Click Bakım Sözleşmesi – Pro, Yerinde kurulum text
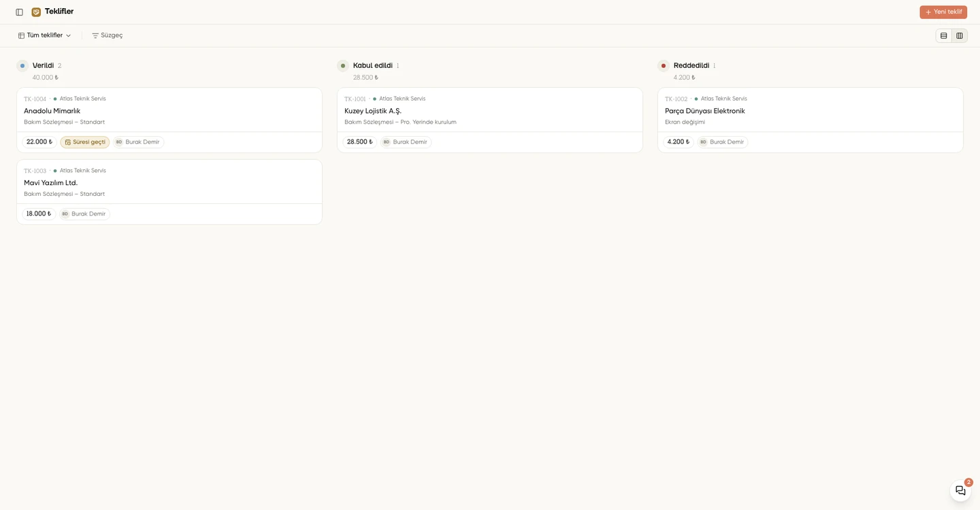This screenshot has height=510, width=980. pyautogui.click(x=400, y=122)
